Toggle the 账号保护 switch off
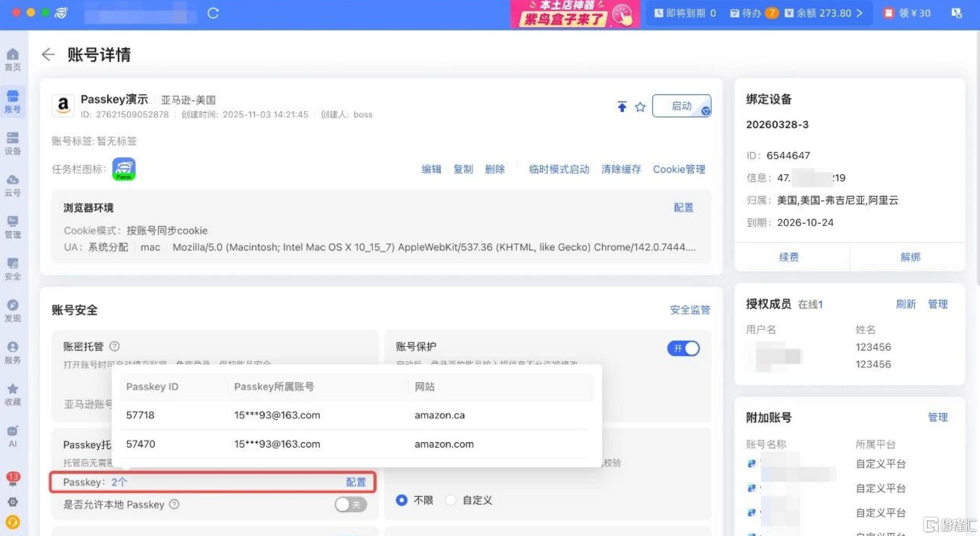Image resolution: width=980 pixels, height=536 pixels. pos(683,348)
